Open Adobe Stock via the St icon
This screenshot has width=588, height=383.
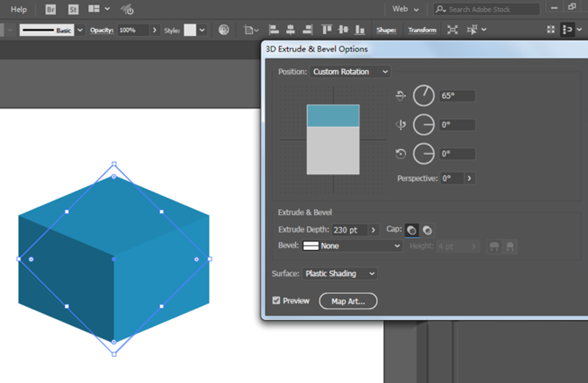[72, 9]
